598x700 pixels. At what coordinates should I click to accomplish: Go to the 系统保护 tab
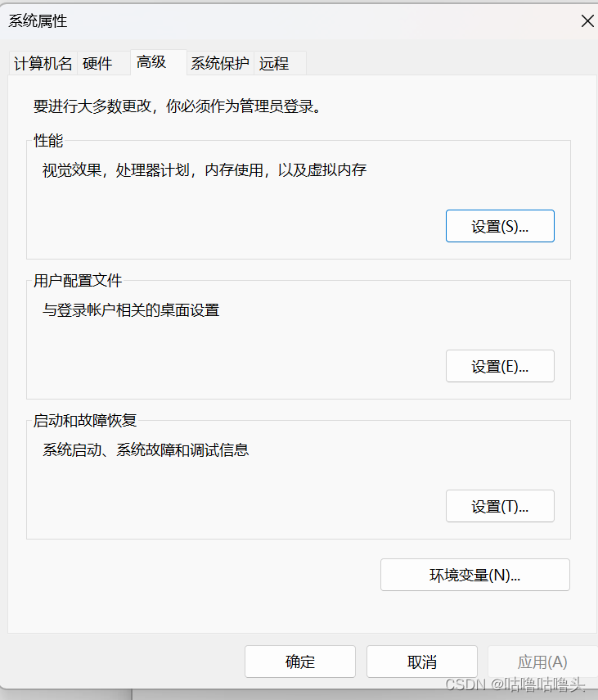(x=220, y=63)
